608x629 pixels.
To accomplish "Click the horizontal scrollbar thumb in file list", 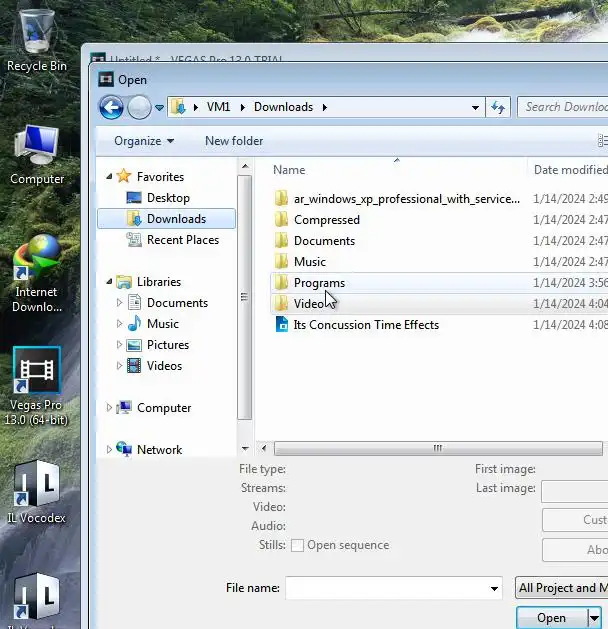I will (x=438, y=448).
